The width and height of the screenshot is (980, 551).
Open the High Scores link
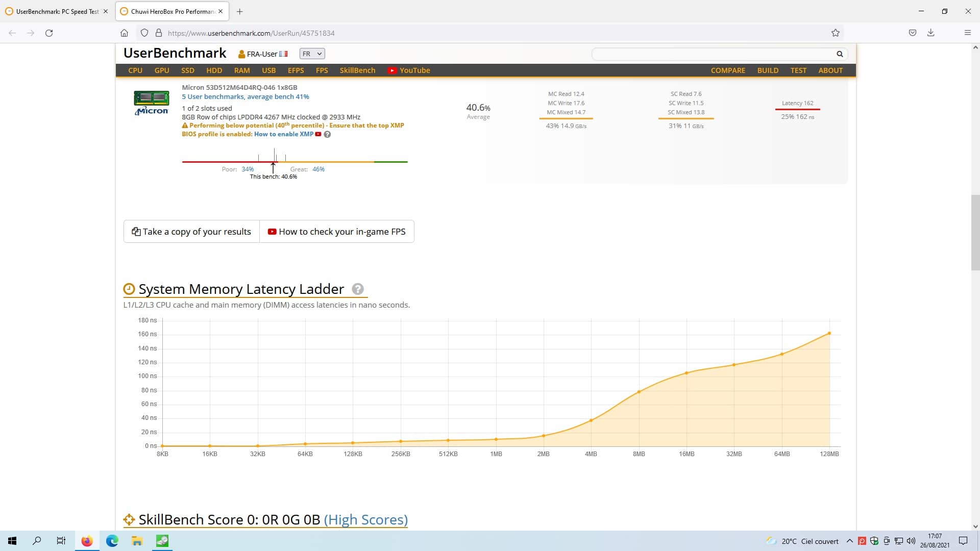click(x=365, y=519)
